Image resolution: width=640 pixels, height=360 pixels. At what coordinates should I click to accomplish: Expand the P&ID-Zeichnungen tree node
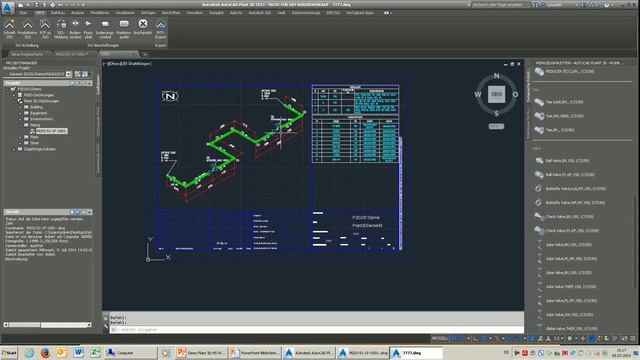14,95
